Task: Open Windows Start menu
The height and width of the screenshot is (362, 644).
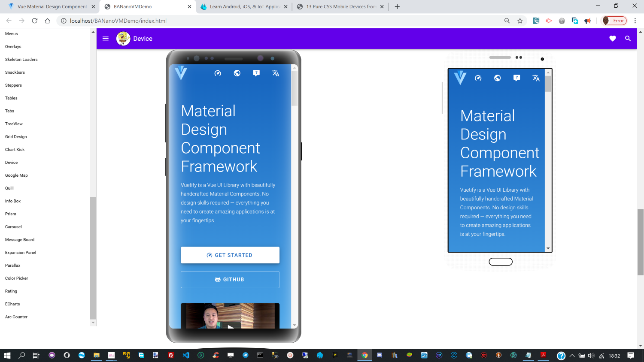Action: [7, 355]
